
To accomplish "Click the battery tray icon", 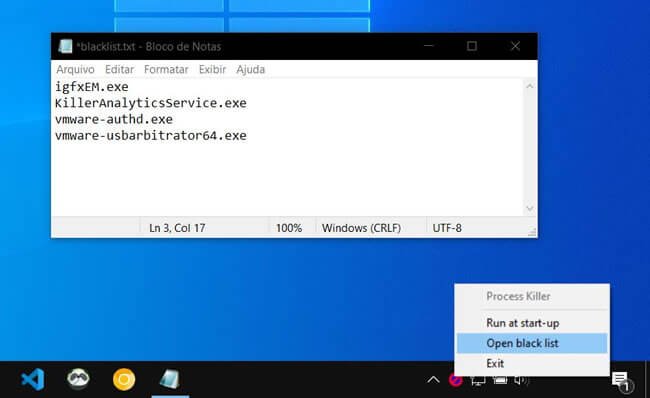I will click(x=500, y=380).
